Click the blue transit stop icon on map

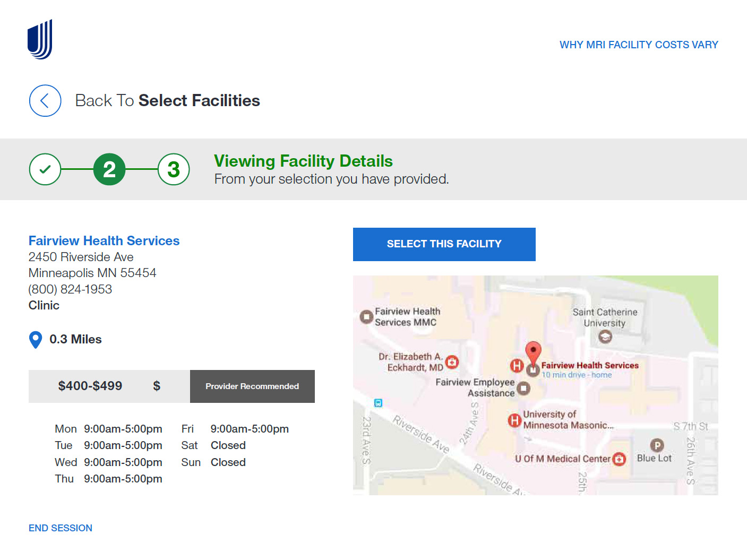pyautogui.click(x=378, y=403)
